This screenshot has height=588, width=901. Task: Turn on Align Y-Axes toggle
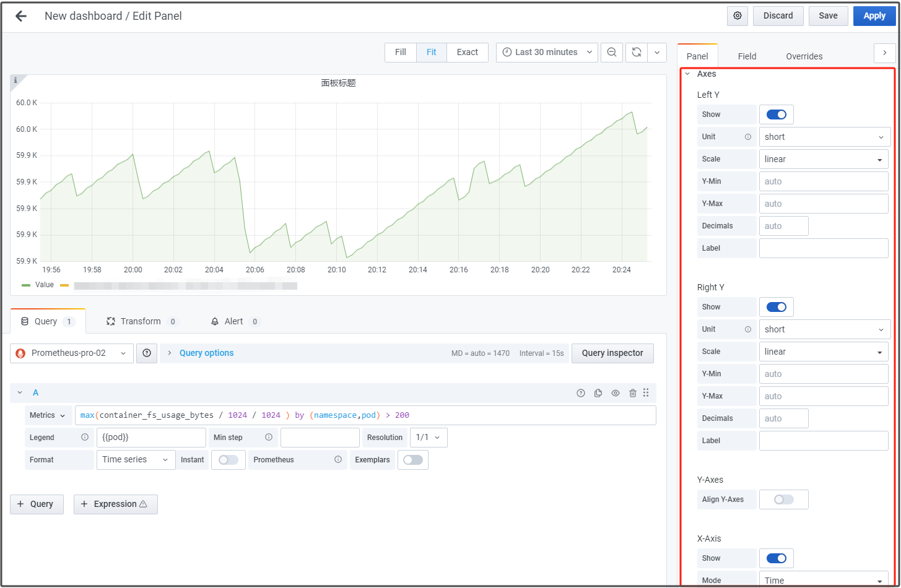(783, 499)
